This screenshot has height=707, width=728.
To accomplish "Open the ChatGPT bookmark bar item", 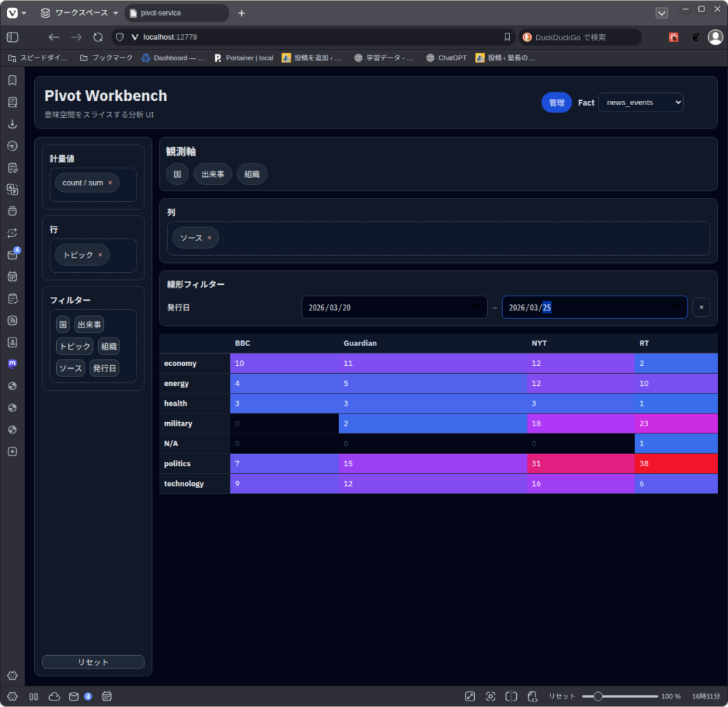I will pos(446,58).
